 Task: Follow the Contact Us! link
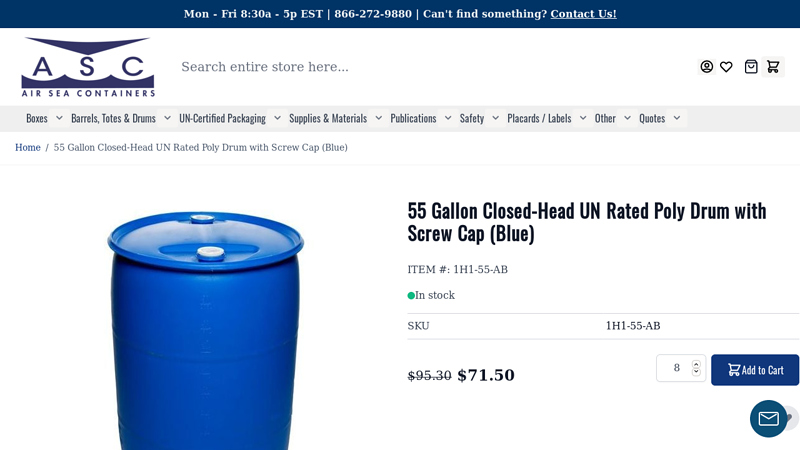[x=583, y=14]
